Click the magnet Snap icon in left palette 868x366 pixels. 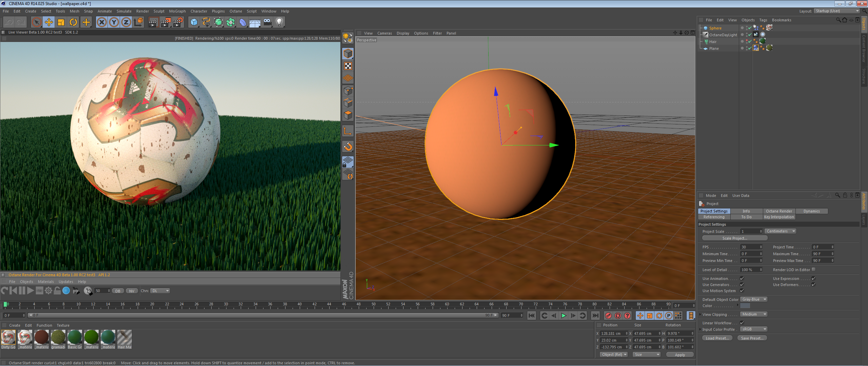tap(348, 146)
